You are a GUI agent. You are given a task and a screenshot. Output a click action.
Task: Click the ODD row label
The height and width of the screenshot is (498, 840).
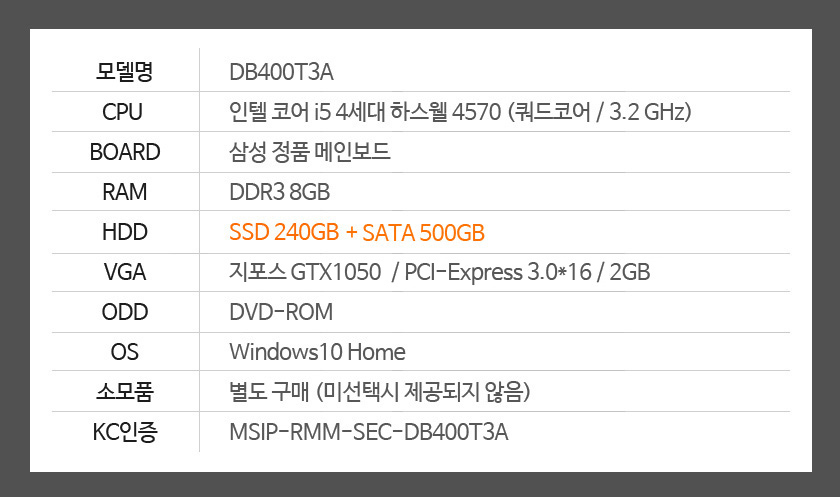pos(125,312)
